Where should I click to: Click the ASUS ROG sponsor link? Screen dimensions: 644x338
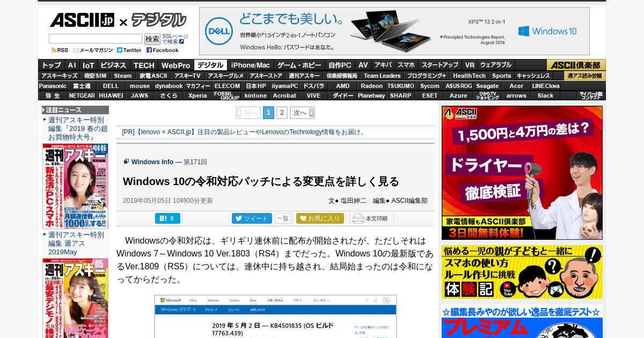coord(459,86)
